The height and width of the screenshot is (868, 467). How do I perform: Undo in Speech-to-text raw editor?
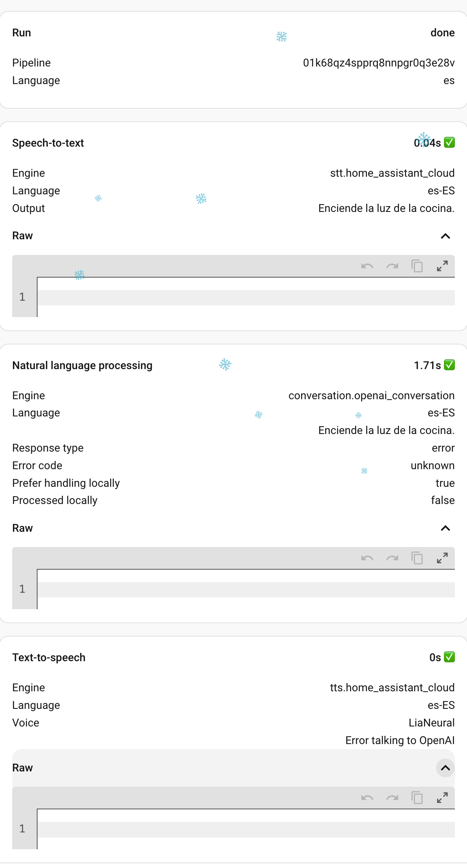tap(367, 266)
